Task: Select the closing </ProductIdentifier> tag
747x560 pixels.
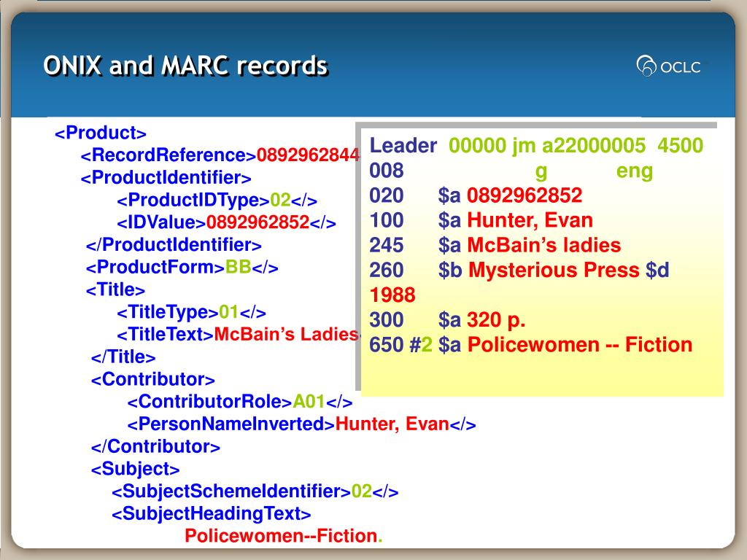Action: click(x=174, y=245)
